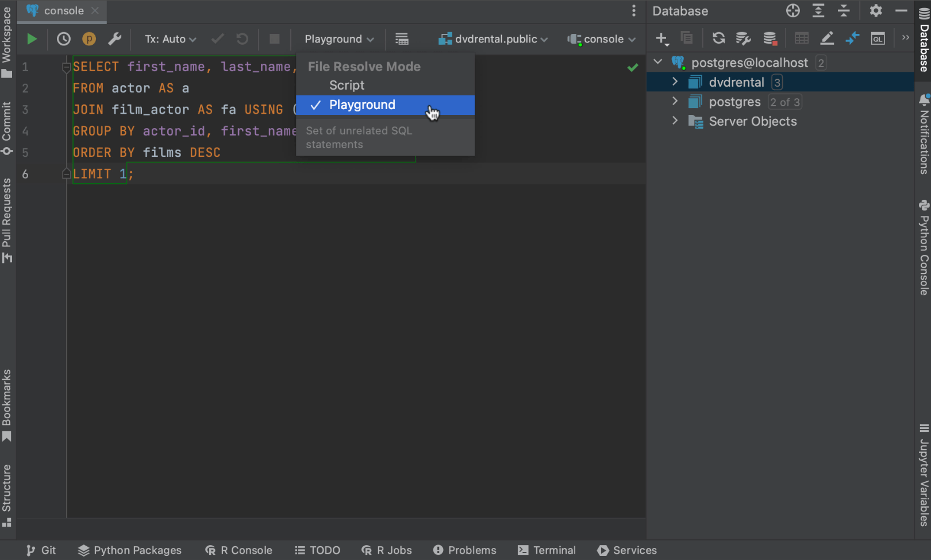Open the Tx: Auto transaction dropdown
Image resolution: width=931 pixels, height=560 pixels.
pyautogui.click(x=170, y=39)
